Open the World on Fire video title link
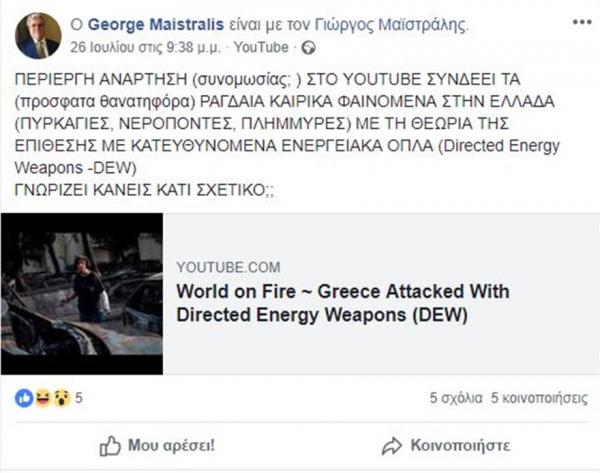Image resolution: width=600 pixels, height=473 pixels. click(x=342, y=303)
